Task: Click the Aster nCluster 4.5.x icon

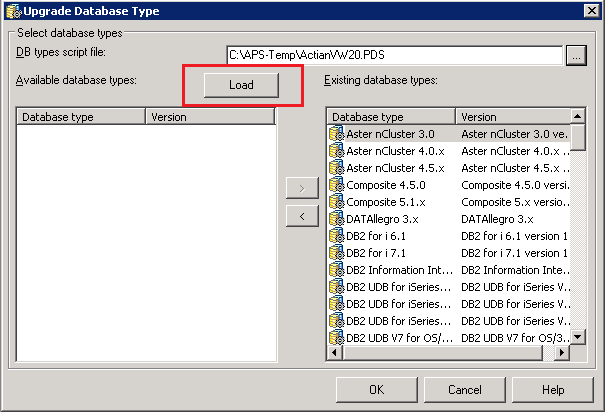Action: click(337, 168)
